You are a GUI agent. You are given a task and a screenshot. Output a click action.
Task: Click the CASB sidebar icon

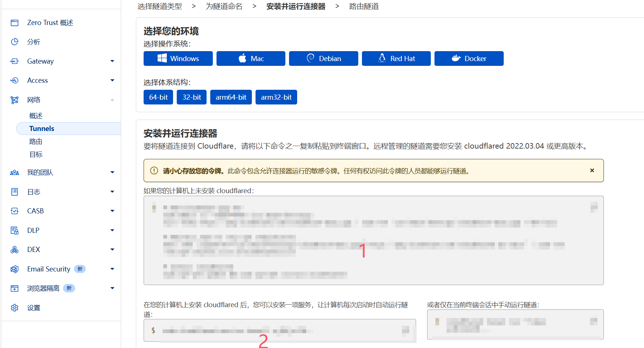(x=14, y=211)
